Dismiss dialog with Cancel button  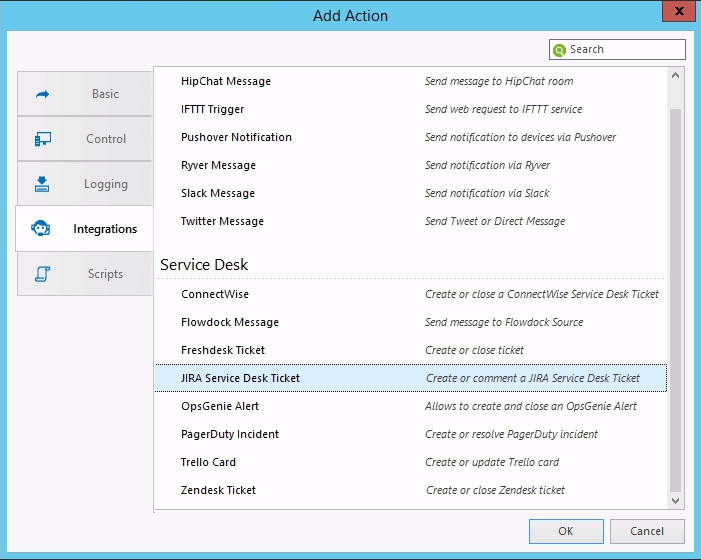coord(647,531)
